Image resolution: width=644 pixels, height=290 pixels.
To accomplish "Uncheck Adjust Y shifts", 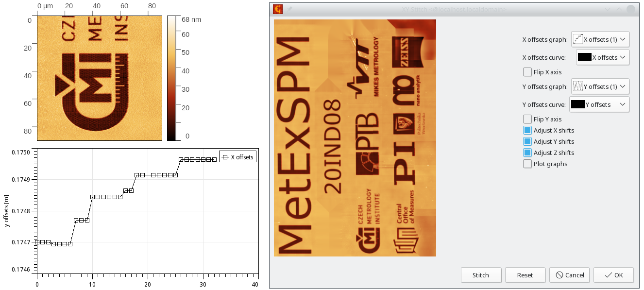I will tap(527, 141).
